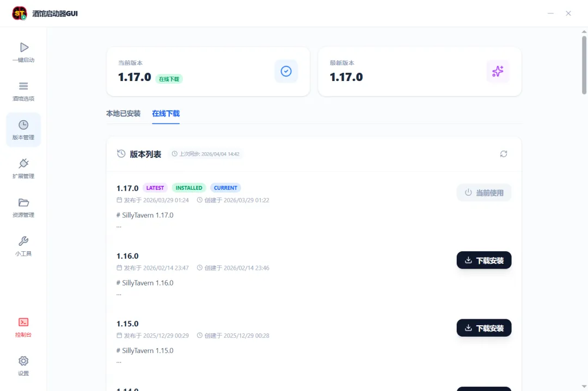Open the 一键启动 sidebar item

(23, 52)
